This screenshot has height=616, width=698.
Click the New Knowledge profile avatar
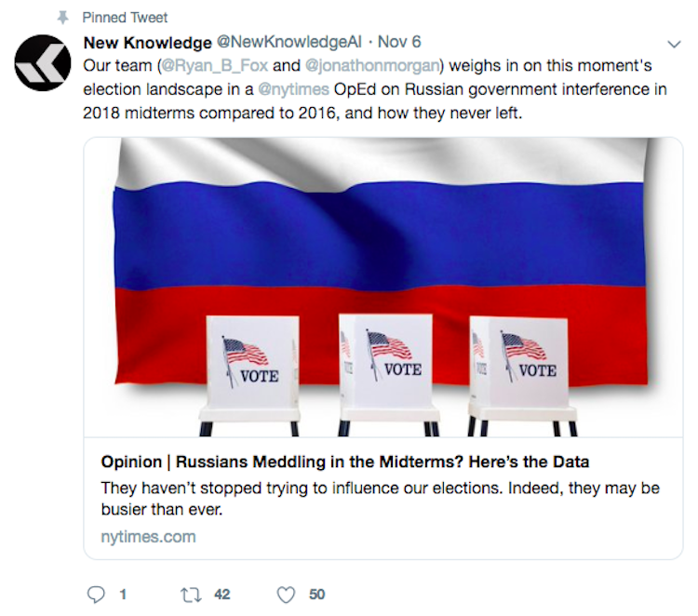43,62
